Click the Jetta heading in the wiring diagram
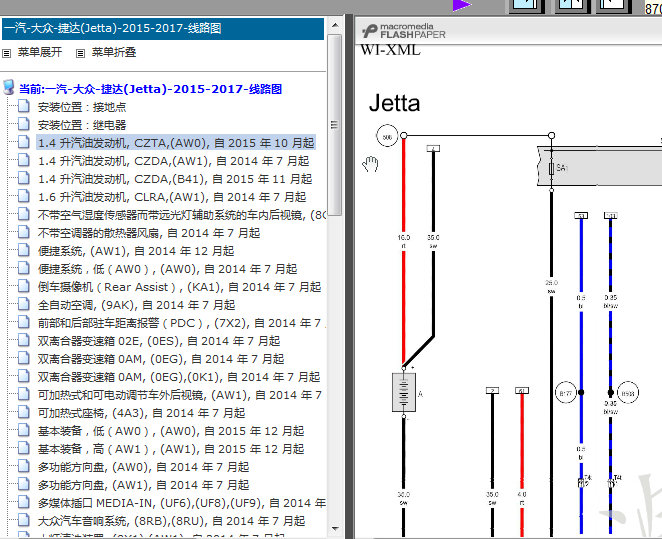Image resolution: width=662 pixels, height=539 pixels. (394, 103)
